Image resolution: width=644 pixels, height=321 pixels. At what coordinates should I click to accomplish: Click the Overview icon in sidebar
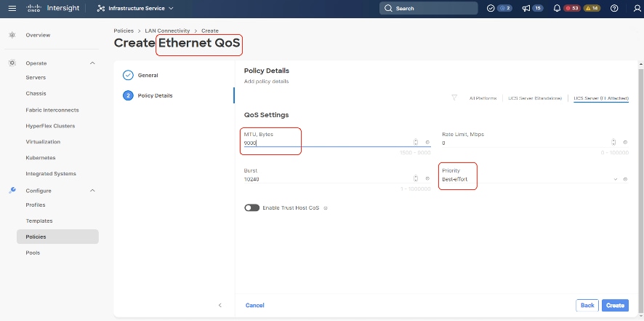[12, 35]
